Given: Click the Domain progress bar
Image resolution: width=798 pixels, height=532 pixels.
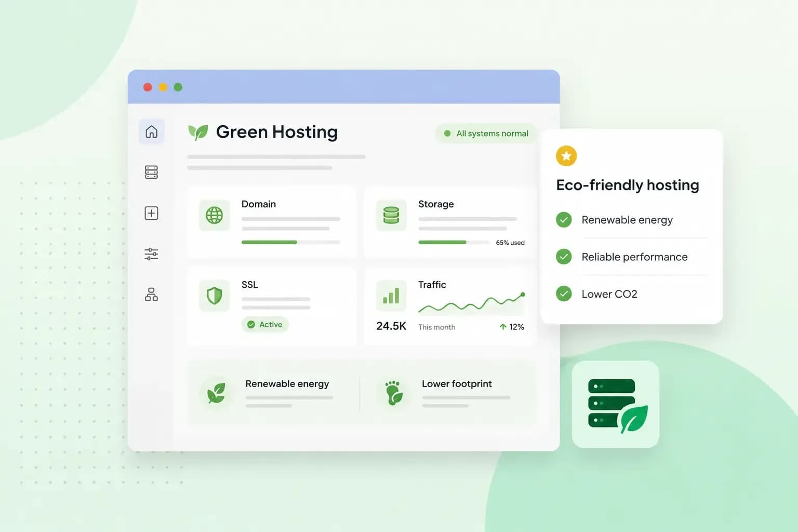Looking at the screenshot, I should [291, 242].
